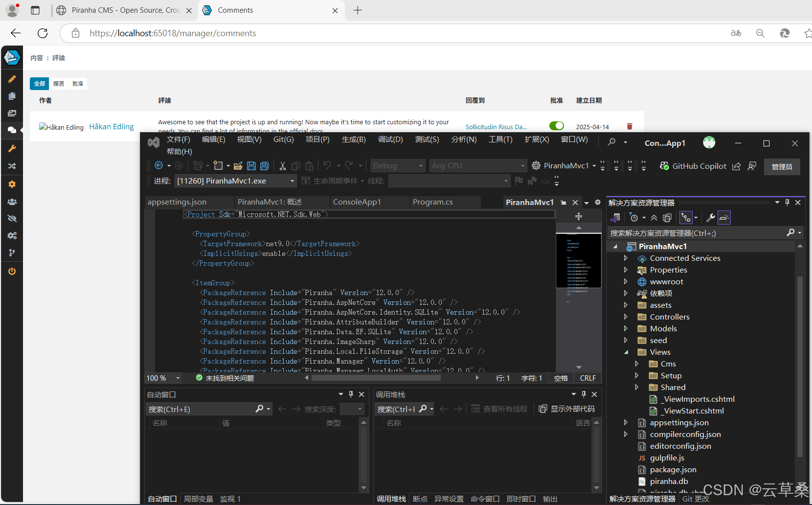The width and height of the screenshot is (812, 505).
Task: Open the 文件(F) menu in Visual Studio
Action: pos(178,139)
